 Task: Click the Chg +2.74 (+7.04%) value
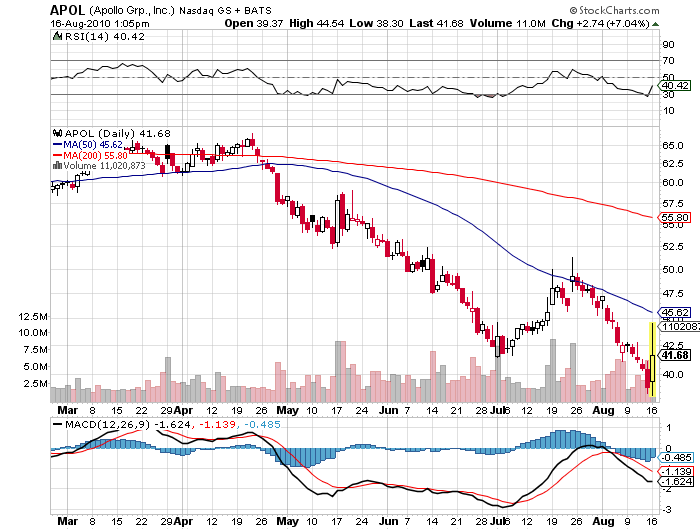tap(600, 23)
